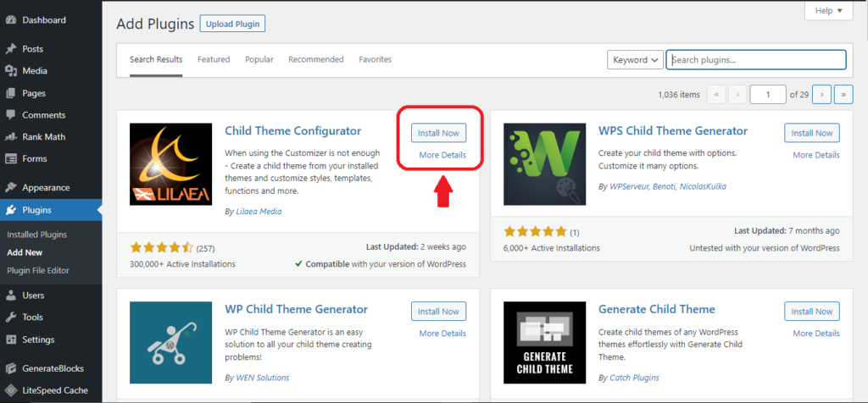Click the Plugins plug icon
The height and width of the screenshot is (403, 868).
(x=10, y=210)
